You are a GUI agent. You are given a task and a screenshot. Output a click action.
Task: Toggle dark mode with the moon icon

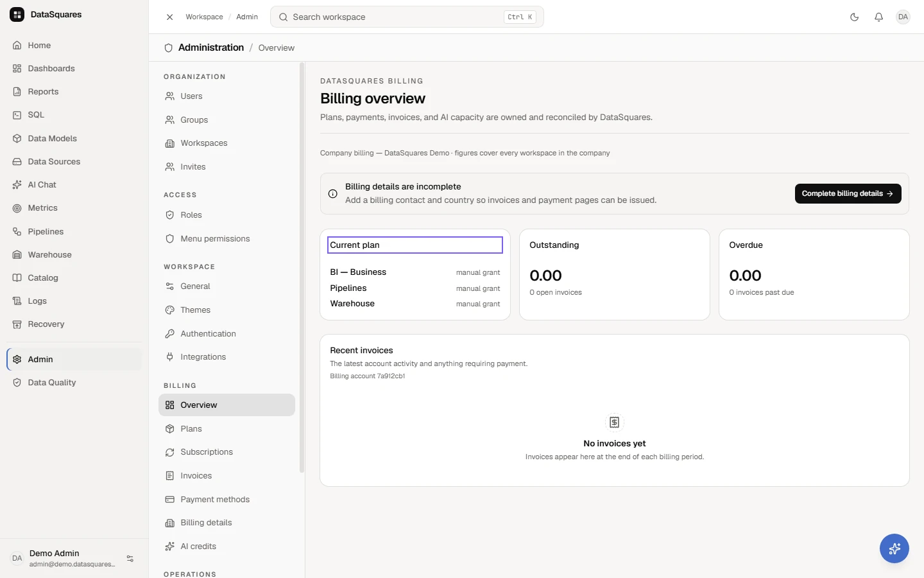(854, 17)
